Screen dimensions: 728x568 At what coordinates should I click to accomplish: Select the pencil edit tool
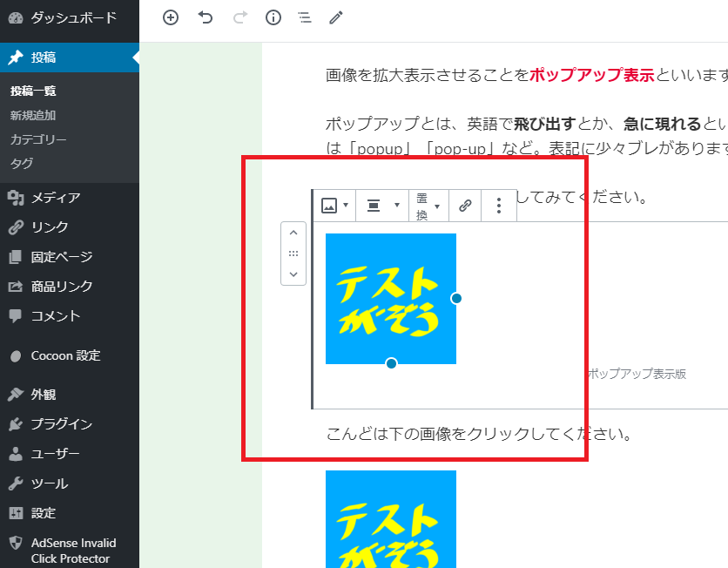(336, 17)
